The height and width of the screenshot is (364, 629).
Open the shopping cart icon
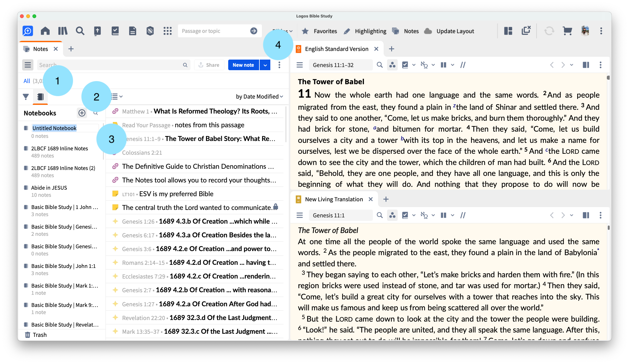pyautogui.click(x=567, y=31)
